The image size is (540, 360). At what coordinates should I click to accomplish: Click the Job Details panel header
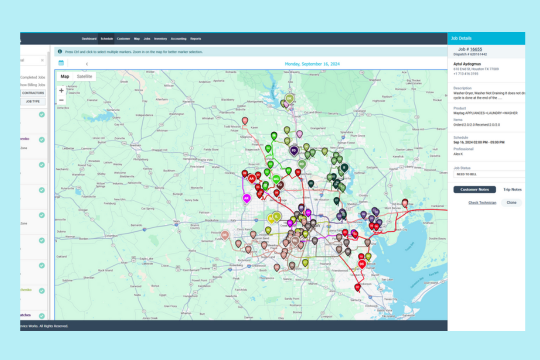coord(486,38)
